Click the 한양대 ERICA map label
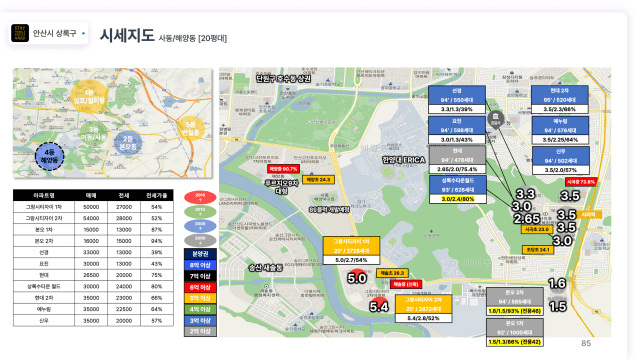This screenshot has width=640, height=360. click(x=403, y=160)
